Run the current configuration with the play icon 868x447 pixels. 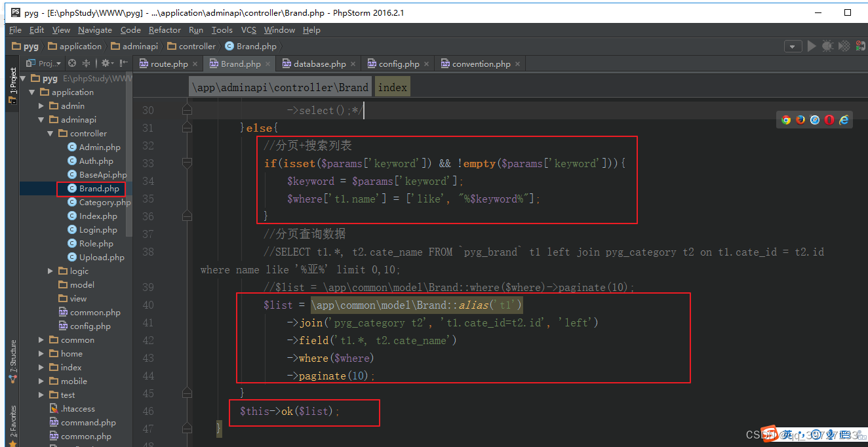click(x=812, y=46)
